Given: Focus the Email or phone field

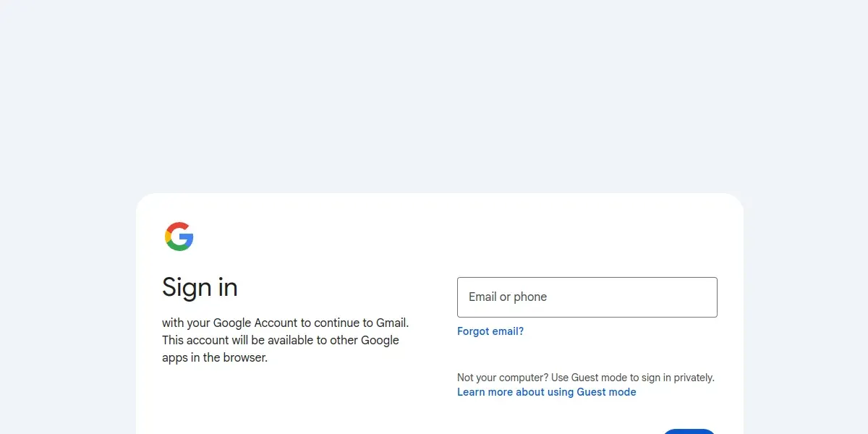Looking at the screenshot, I should [x=587, y=297].
